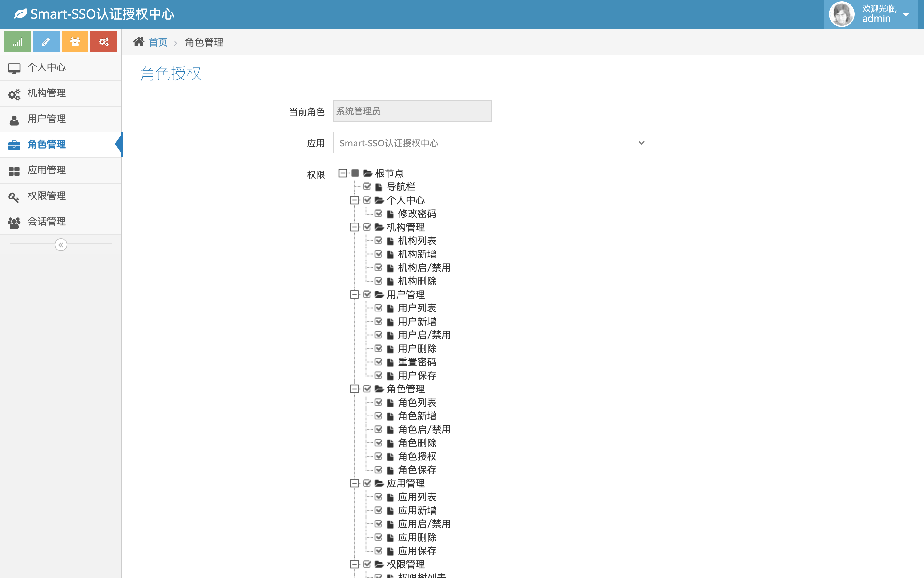
Task: Click the person icon beside 用户管理
Action: [x=14, y=120]
